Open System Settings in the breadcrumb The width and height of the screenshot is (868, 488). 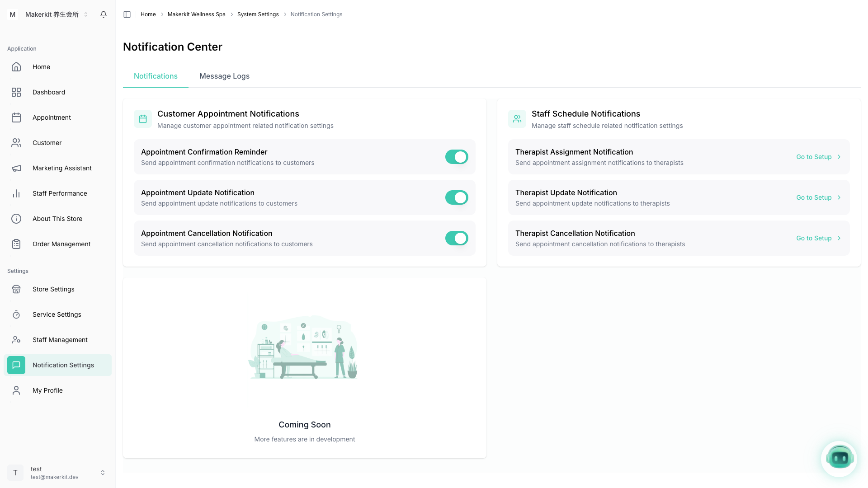(258, 14)
